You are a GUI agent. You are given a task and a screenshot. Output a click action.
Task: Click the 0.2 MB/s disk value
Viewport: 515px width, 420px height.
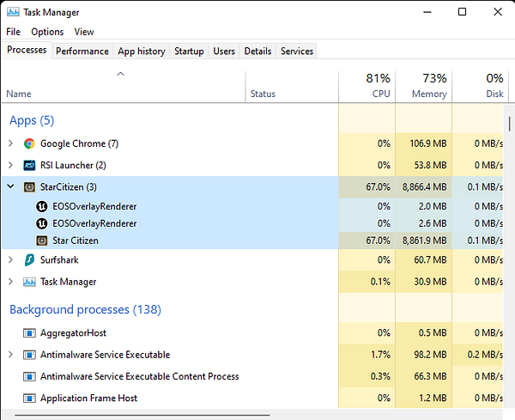point(485,355)
